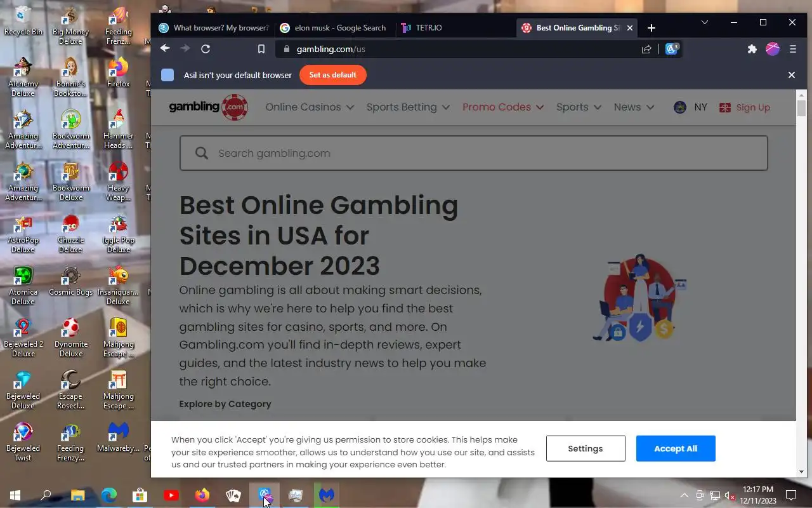812x508 pixels.
Task: Open YouTube from taskbar
Action: (171, 495)
